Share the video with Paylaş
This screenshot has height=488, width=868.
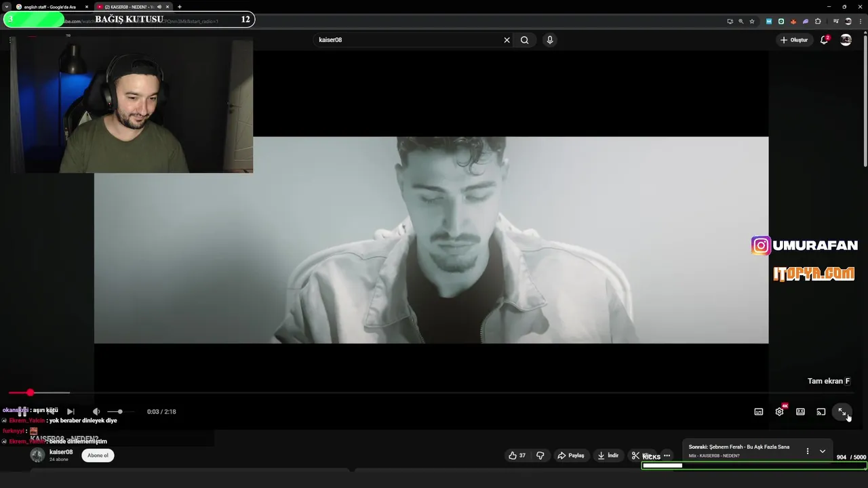(571, 455)
